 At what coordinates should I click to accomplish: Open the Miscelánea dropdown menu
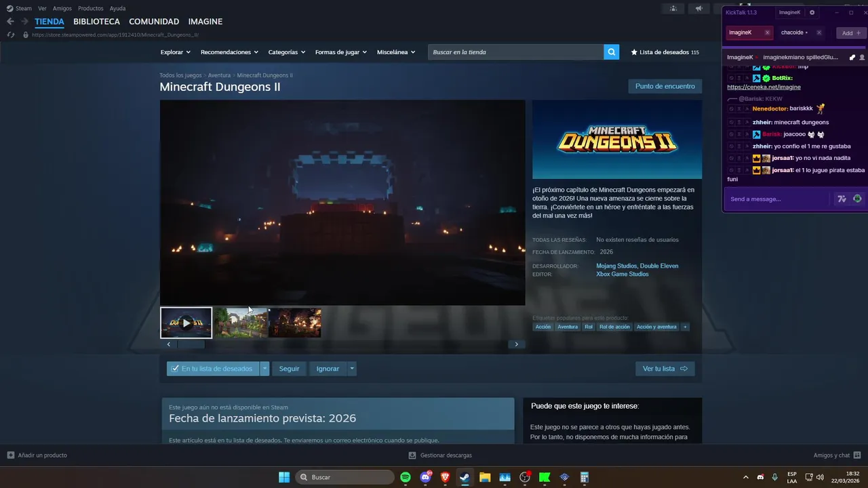[396, 52]
